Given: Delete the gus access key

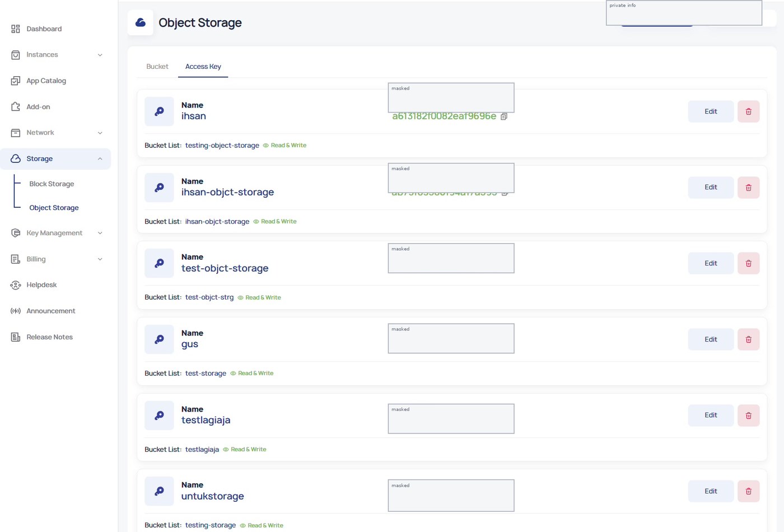Looking at the screenshot, I should 748,339.
